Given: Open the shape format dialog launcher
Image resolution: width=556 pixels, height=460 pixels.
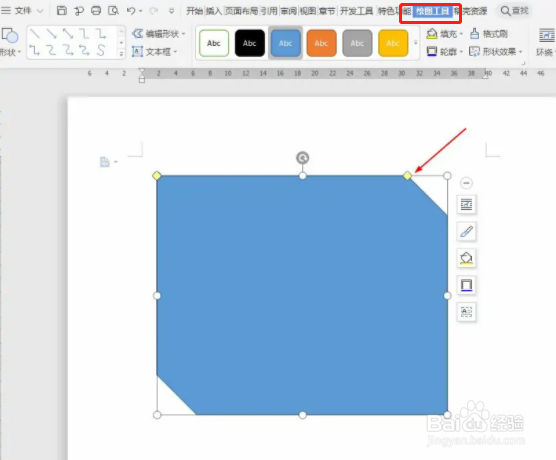Looking at the screenshot, I should [523, 64].
